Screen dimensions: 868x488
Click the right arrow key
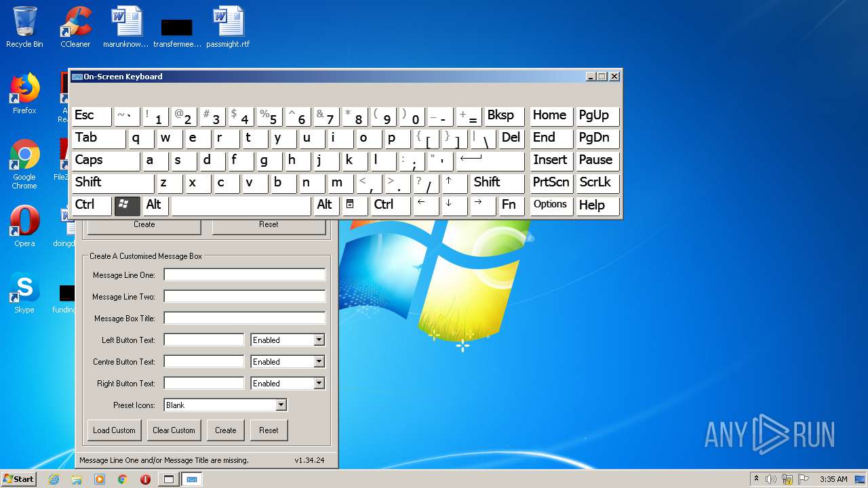482,205
